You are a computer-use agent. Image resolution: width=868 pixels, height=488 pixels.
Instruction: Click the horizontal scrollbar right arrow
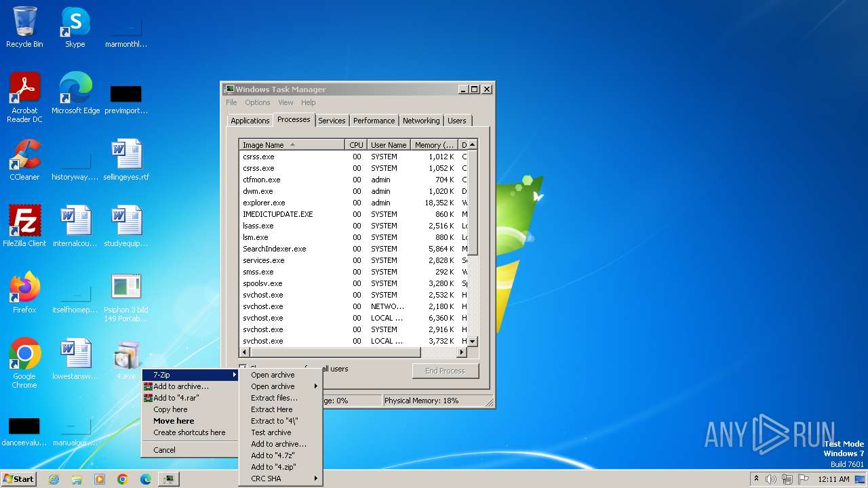pos(462,352)
